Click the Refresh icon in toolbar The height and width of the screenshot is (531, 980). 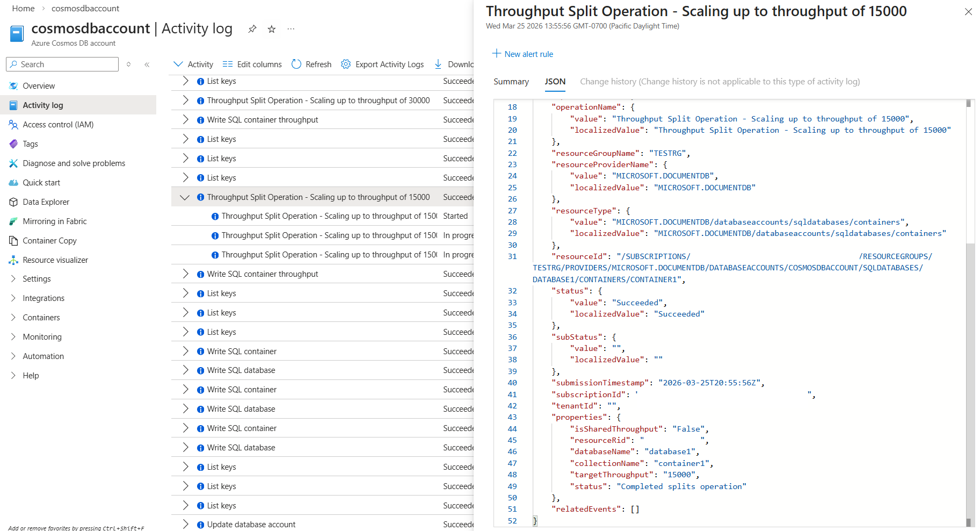[296, 64]
